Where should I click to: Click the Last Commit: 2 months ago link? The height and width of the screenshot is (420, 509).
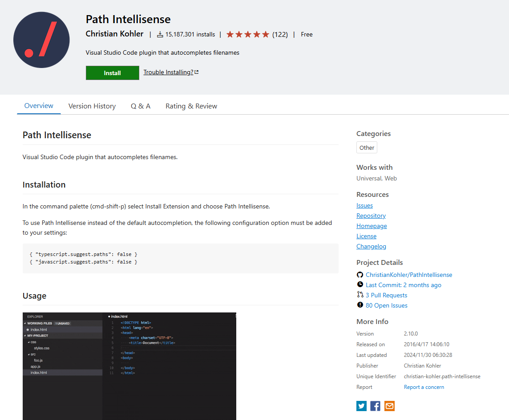click(403, 285)
